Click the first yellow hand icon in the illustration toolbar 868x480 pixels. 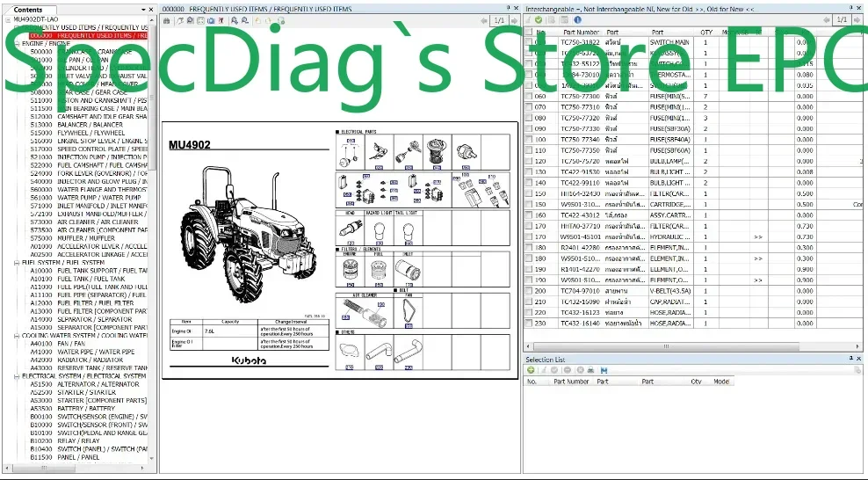click(x=258, y=21)
